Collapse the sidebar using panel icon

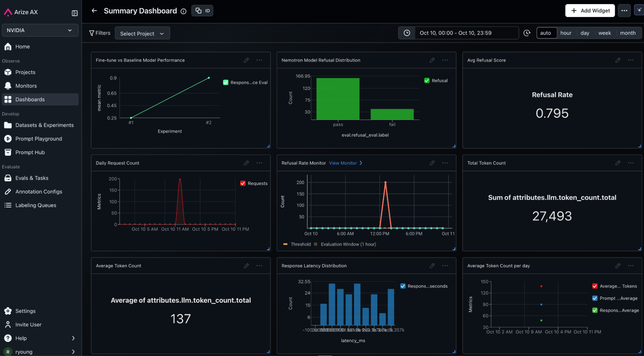74,13
